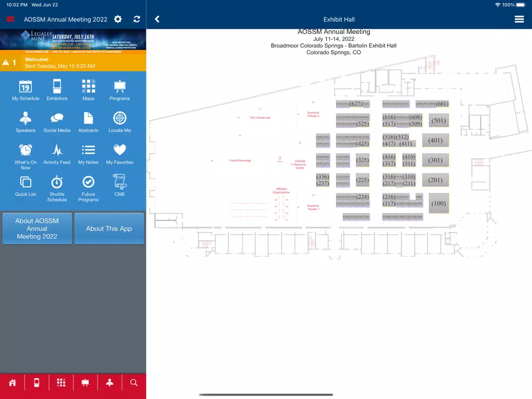Select booth (301) on the map

click(x=435, y=160)
